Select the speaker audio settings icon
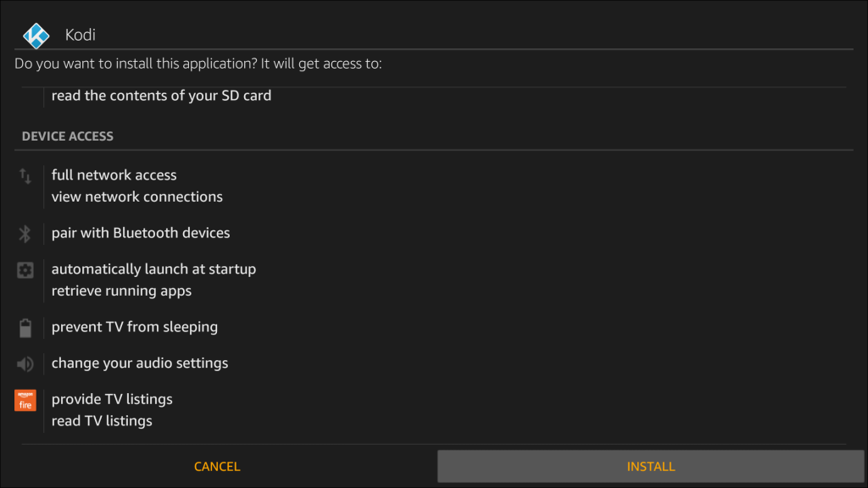 [25, 363]
